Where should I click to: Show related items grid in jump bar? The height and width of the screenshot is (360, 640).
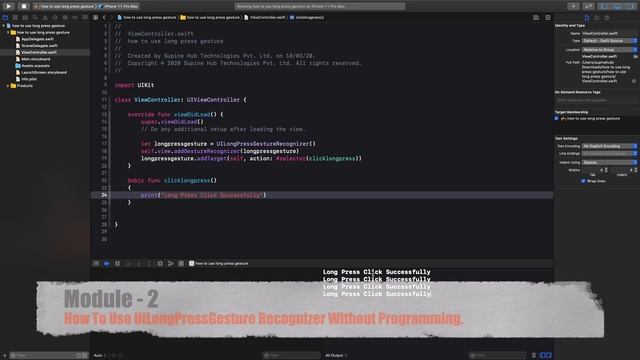coord(96,18)
